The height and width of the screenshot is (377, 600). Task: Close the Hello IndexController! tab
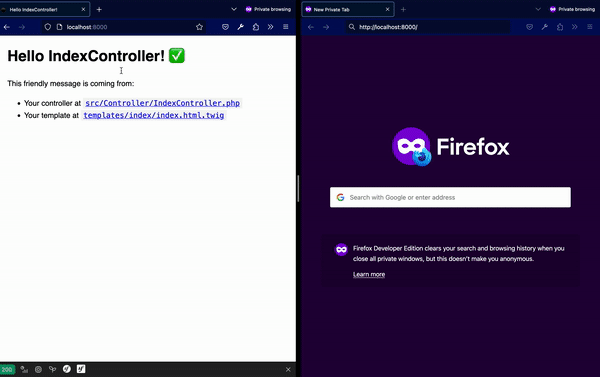(x=83, y=10)
